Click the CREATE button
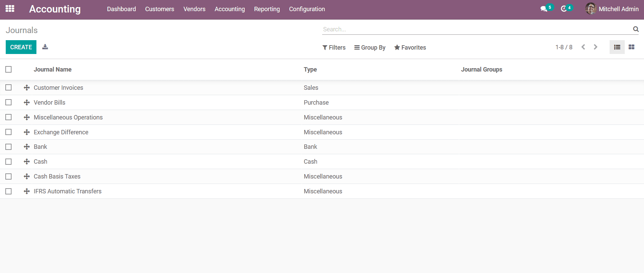Viewport: 644px width, 273px height. 21,47
